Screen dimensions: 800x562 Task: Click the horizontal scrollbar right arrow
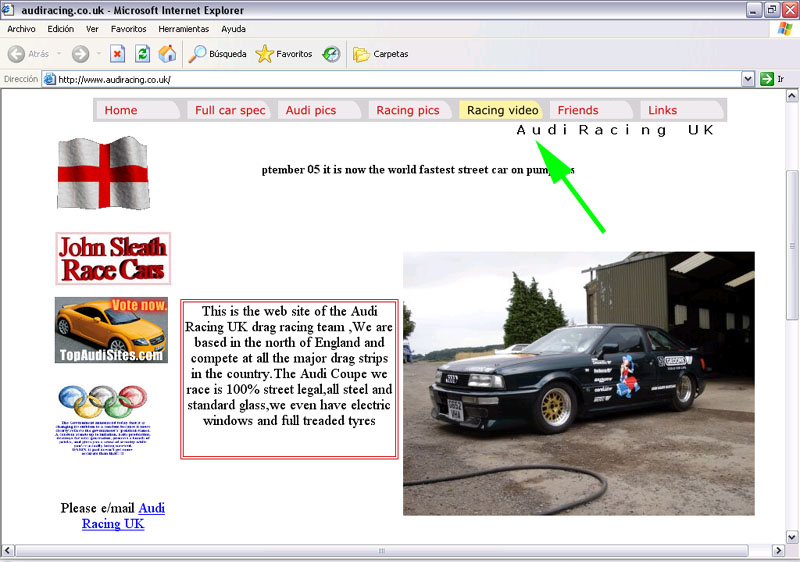click(778, 550)
